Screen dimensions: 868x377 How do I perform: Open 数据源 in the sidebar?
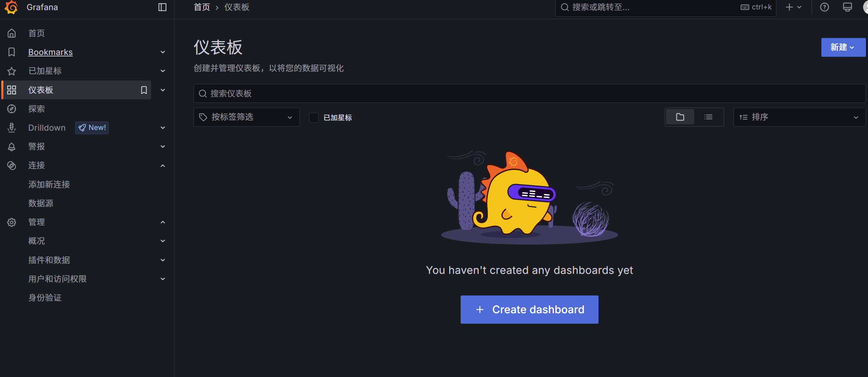(41, 203)
